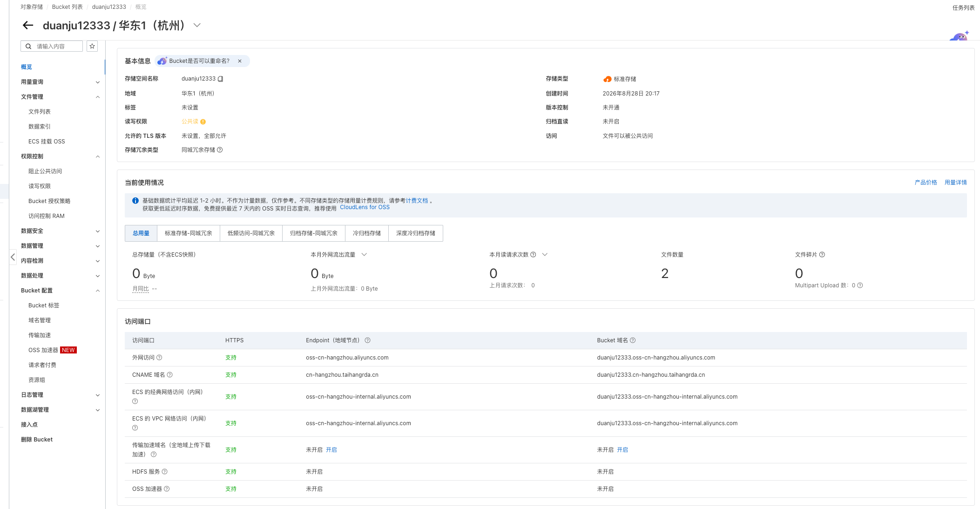
Task: Focus the sidebar search field 请输入内容
Action: 52,46
